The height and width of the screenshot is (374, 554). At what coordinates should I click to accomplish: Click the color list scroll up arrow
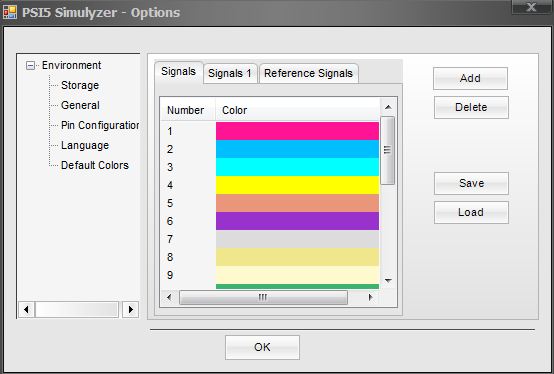point(388,107)
